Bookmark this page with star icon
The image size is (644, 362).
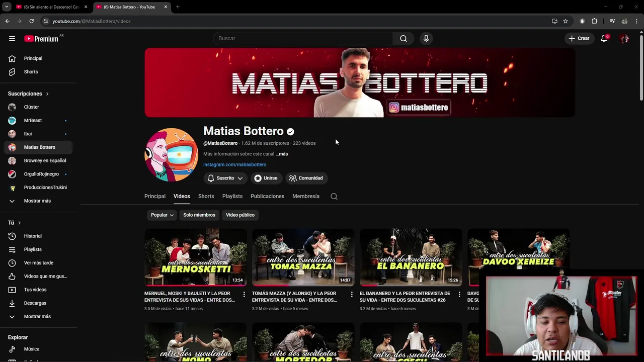(x=566, y=21)
